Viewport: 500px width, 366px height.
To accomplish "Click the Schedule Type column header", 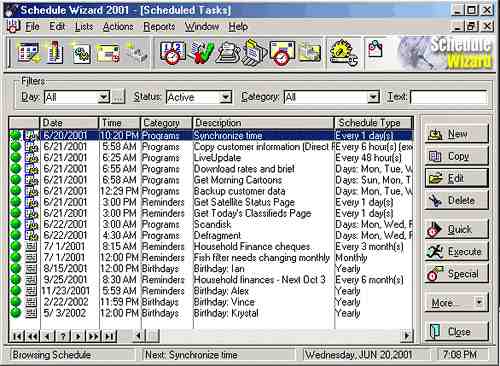I will (x=374, y=123).
